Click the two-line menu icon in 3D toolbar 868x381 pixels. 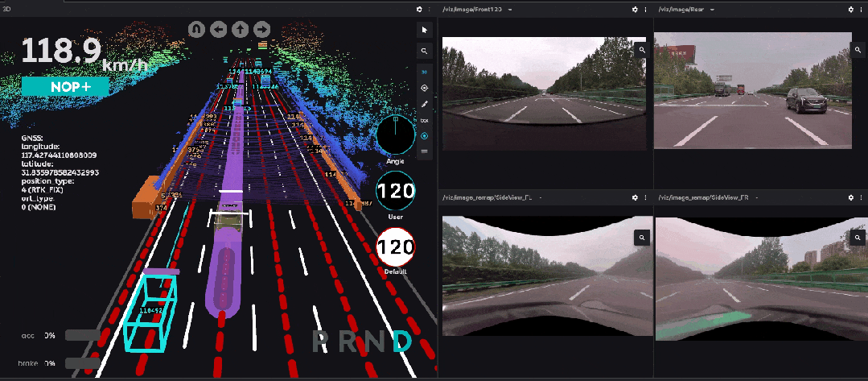pyautogui.click(x=425, y=151)
